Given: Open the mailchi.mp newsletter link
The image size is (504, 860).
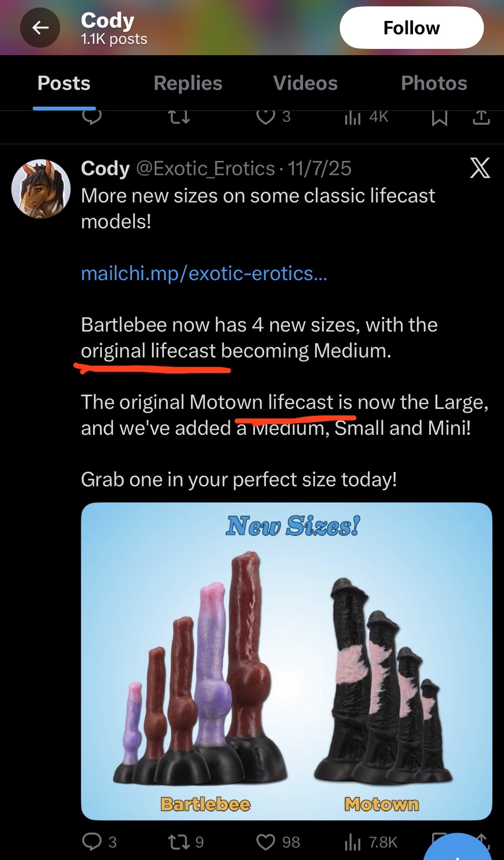Looking at the screenshot, I should (x=204, y=273).
